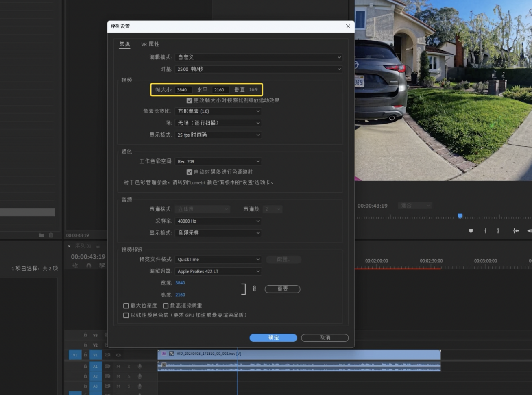Click the Go to In point icon
The image size is (532, 395).
point(516,231)
